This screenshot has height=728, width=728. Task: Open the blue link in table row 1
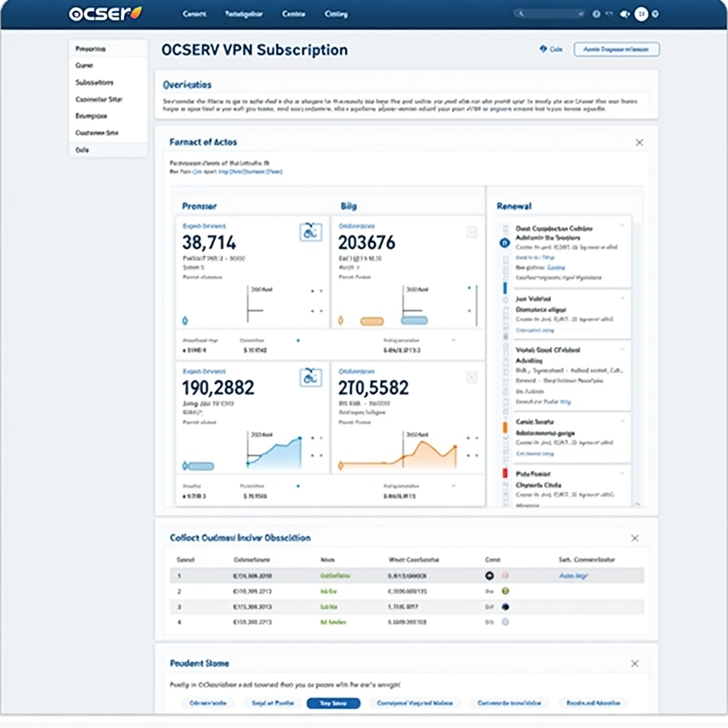coord(573,576)
